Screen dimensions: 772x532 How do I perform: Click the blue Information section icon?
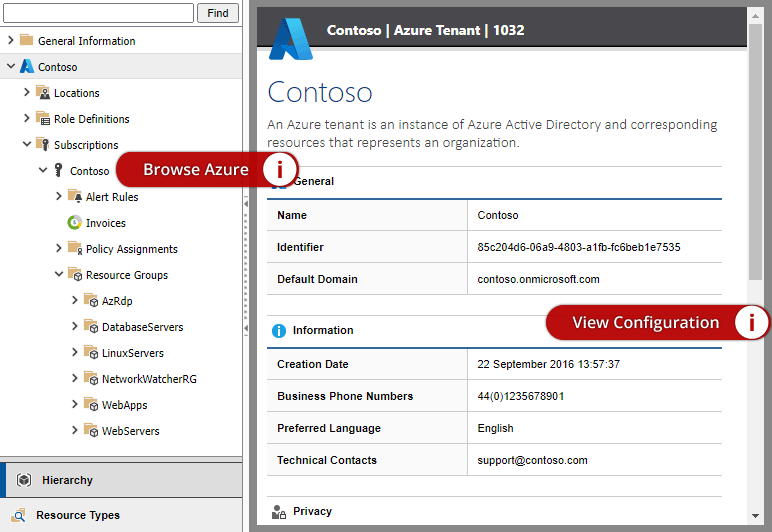[279, 331]
